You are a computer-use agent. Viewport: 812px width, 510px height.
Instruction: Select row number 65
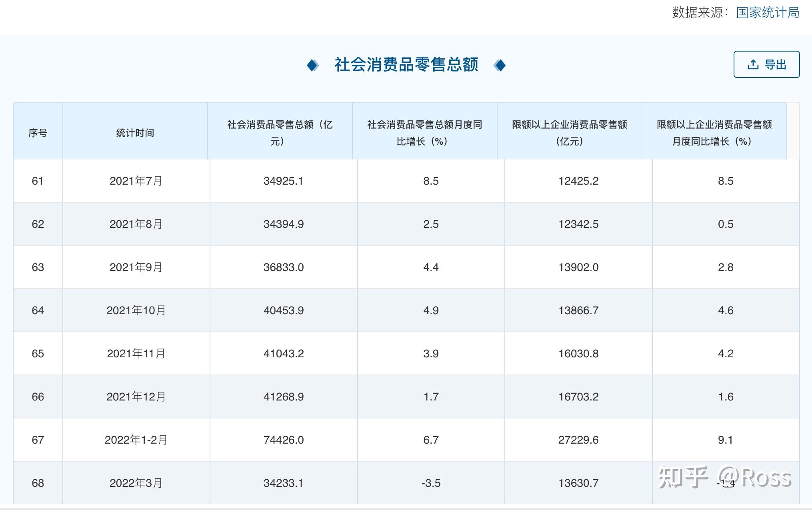(38, 353)
